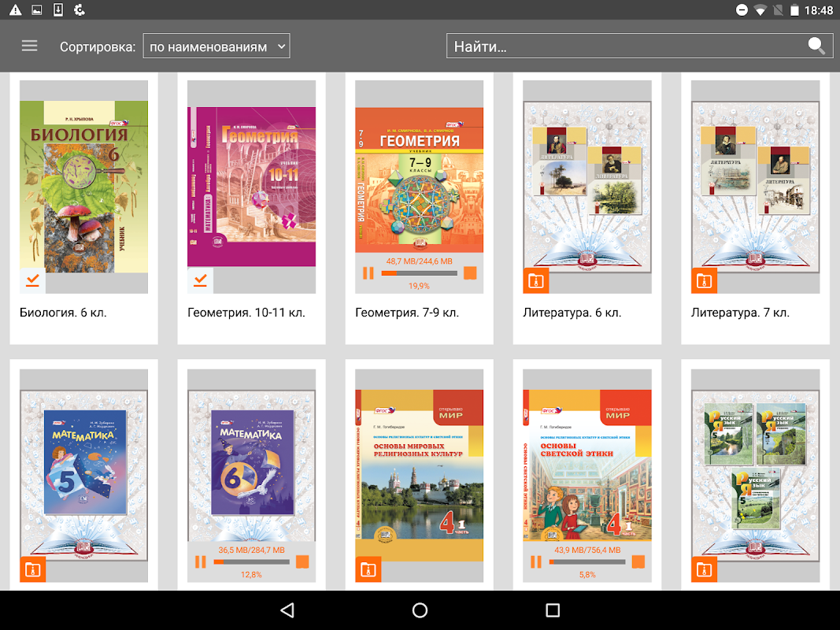Select the Геометрия. 7-9 кл. title text

tap(407, 313)
